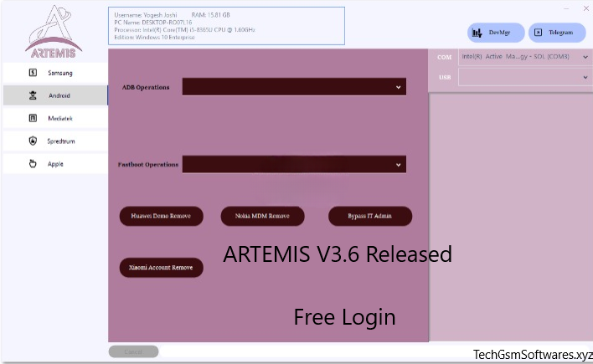Viewport: 593px width, 364px height.
Task: Open the Telegram button
Action: [x=557, y=33]
